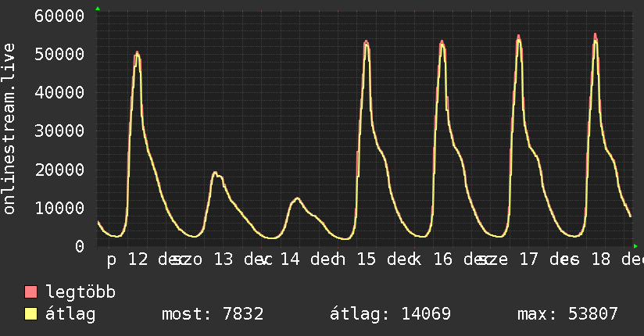
Task: Click the 17 dec peak on the graph
Action: (519, 37)
